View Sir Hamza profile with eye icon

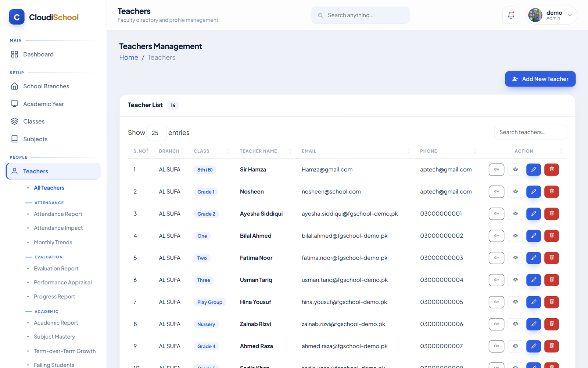515,170
